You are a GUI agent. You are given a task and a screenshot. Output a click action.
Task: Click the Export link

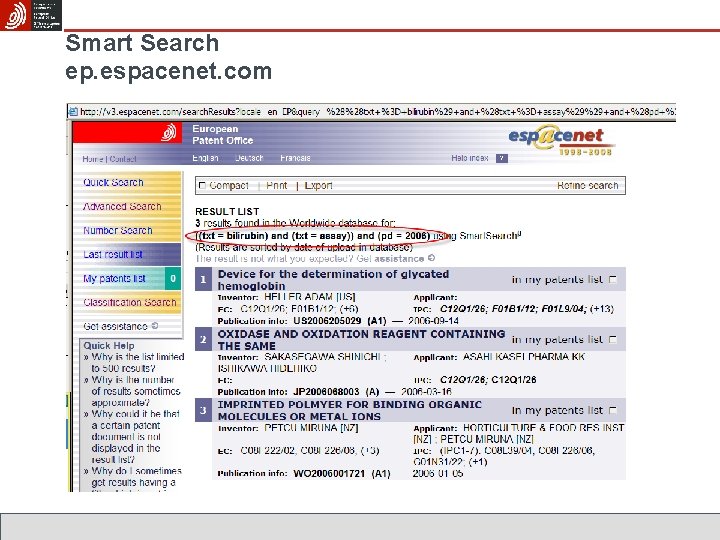tap(318, 186)
